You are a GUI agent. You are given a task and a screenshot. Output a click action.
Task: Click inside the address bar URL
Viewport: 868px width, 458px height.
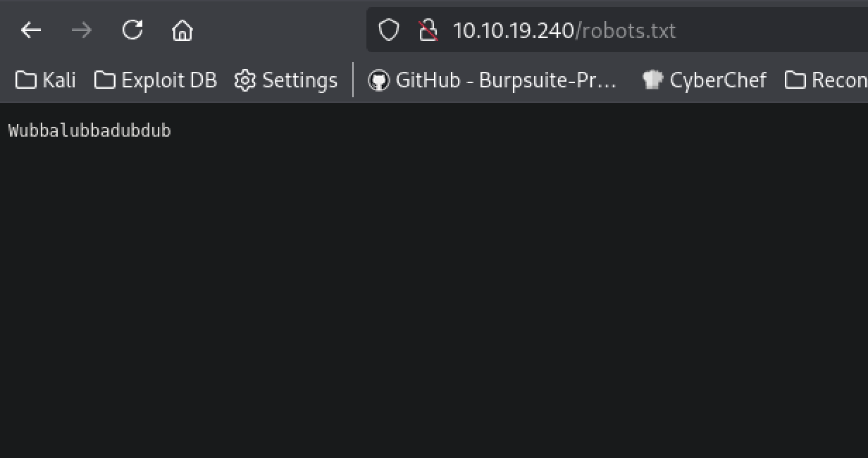tap(564, 30)
